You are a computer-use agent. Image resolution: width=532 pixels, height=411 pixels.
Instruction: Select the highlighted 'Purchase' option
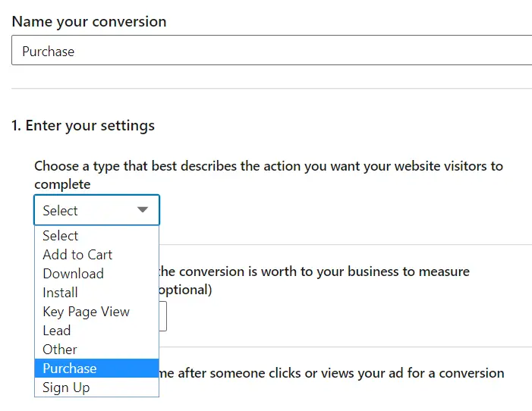[x=70, y=369]
